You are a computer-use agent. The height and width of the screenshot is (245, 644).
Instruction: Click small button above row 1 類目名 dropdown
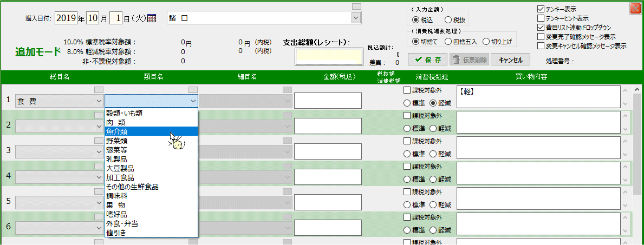(x=193, y=89)
